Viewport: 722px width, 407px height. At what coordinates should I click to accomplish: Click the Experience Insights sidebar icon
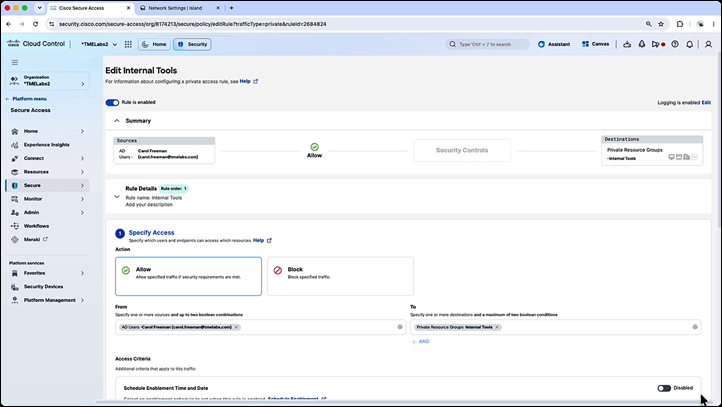(x=15, y=145)
